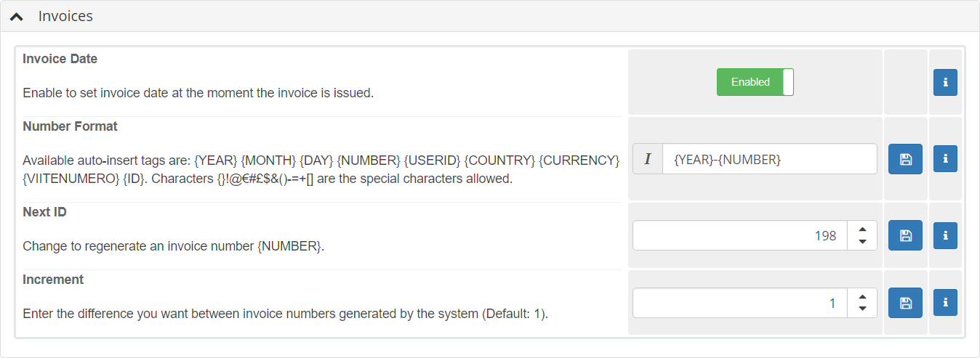Click inside the Increment field showing 1
This screenshot has width=980, height=358.
point(740,303)
